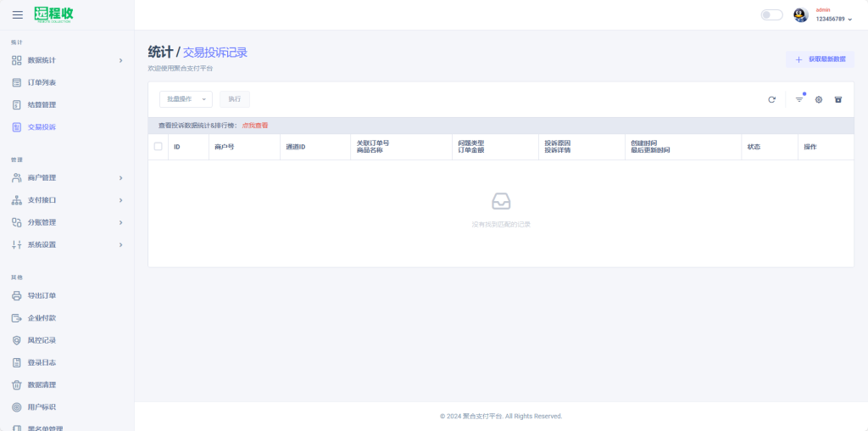Expand the 分账管理 submenu chevron

[x=120, y=222]
